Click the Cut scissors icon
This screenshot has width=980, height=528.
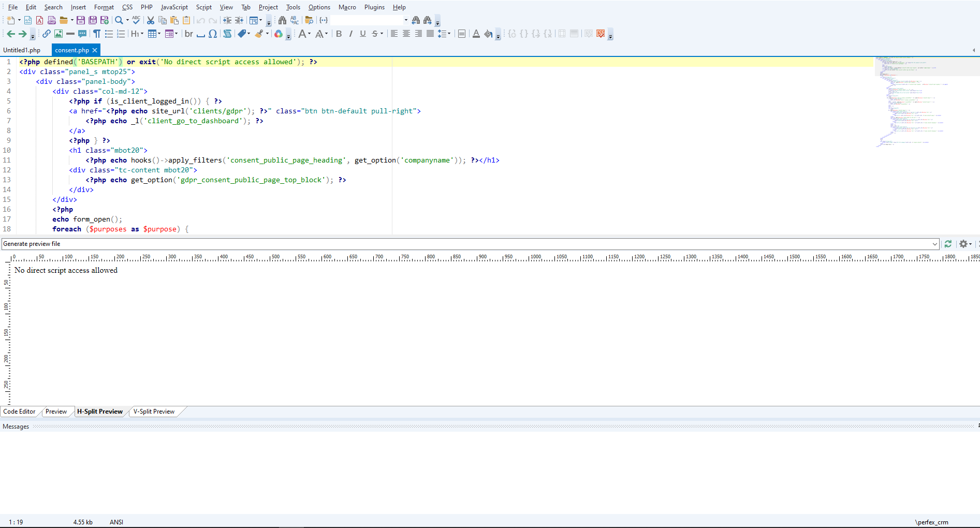coord(151,20)
